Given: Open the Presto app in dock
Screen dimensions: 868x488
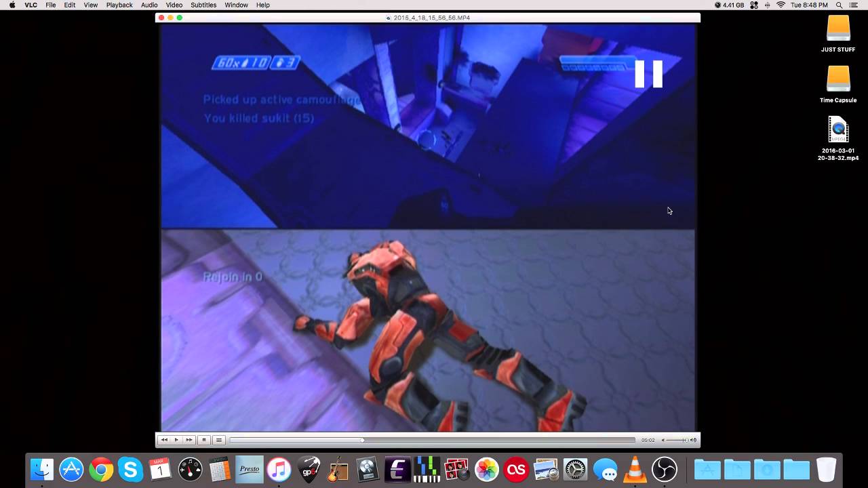Looking at the screenshot, I should pos(249,469).
